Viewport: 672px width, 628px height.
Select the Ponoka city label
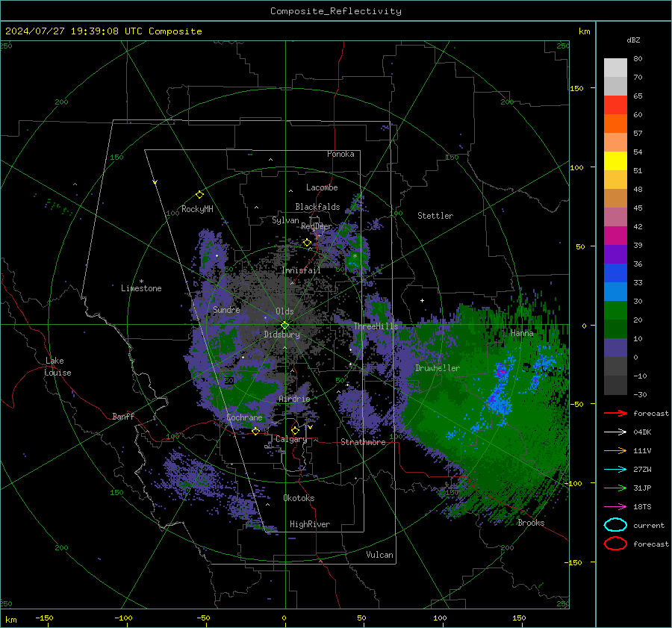point(340,154)
